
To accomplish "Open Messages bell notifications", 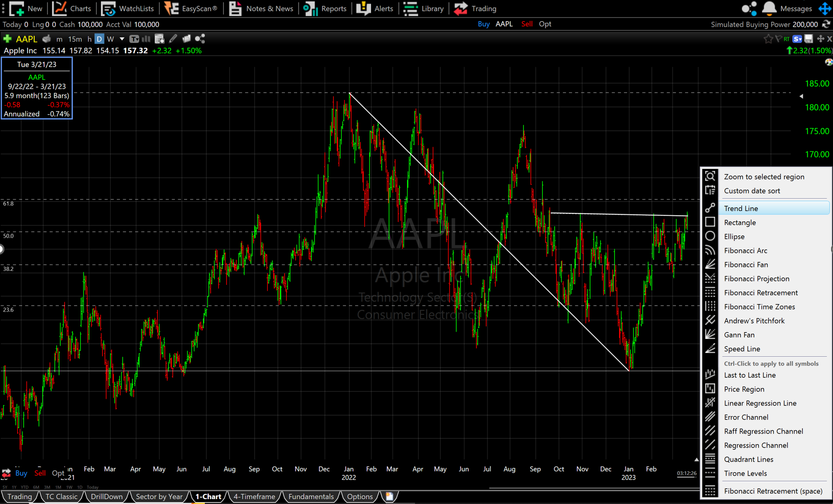I will pos(769,8).
